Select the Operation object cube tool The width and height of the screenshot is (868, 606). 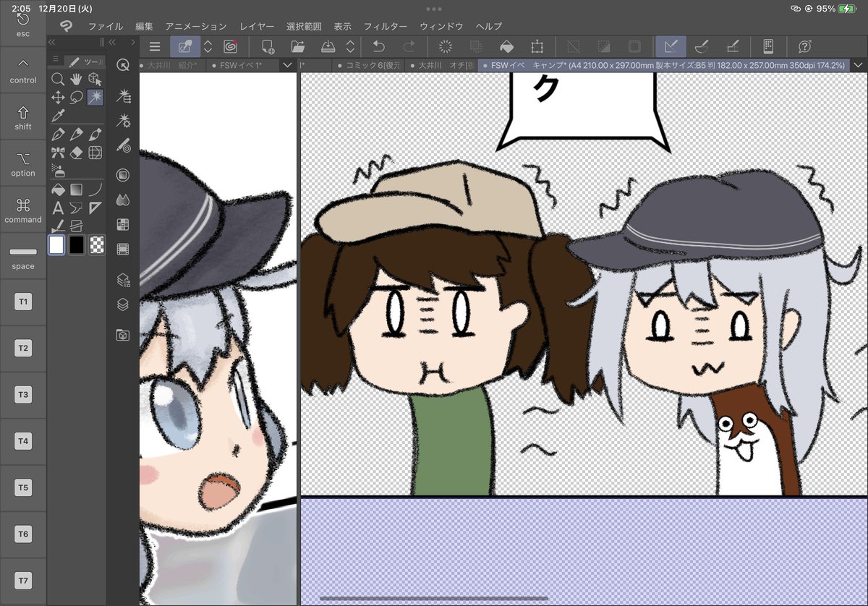pyautogui.click(x=95, y=79)
